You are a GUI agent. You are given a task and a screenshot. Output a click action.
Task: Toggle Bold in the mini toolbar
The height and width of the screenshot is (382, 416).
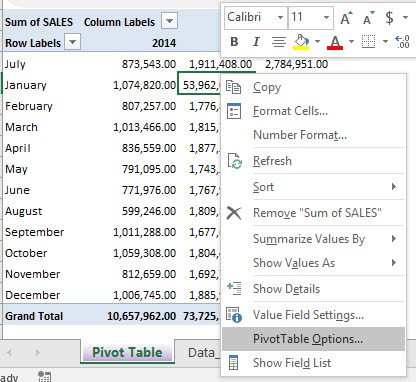(x=234, y=42)
